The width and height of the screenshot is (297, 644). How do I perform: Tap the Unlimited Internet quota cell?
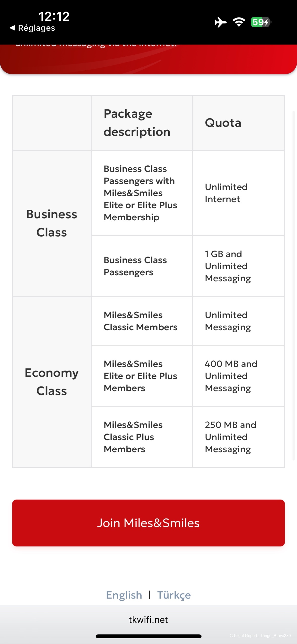click(x=238, y=193)
